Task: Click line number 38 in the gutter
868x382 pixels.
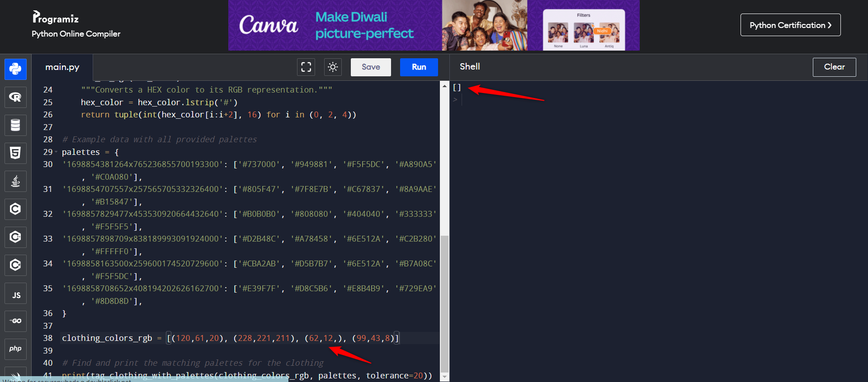Action: pos(48,338)
